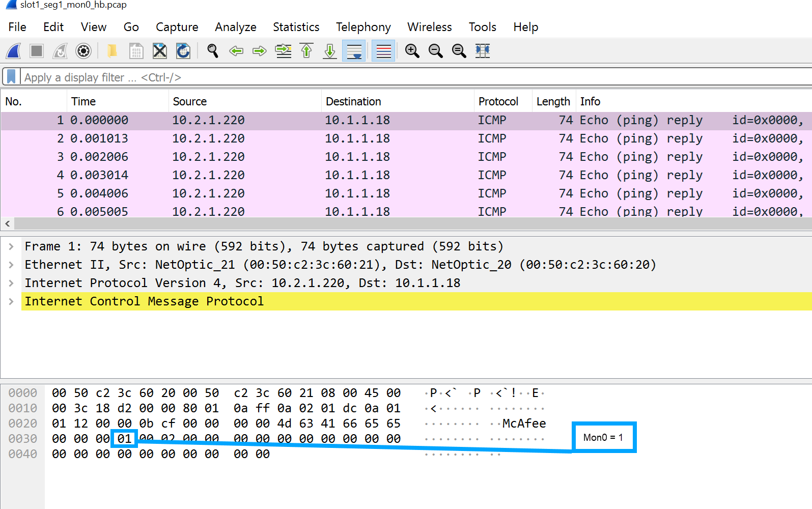Jump to the last packet
The image size is (812, 509).
330,51
